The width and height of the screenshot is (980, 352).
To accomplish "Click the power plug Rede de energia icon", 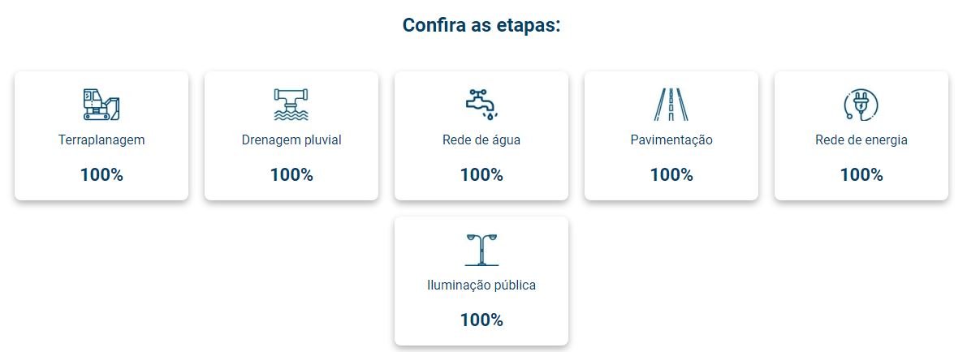I will point(861,104).
